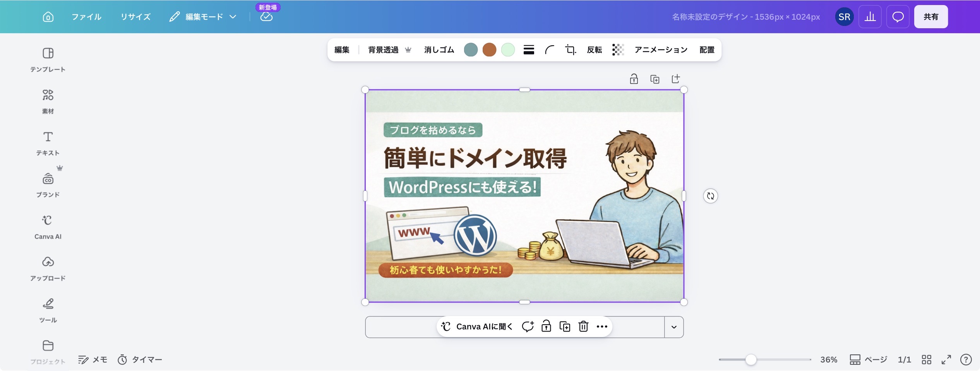
Task: Expand the page bar chevron
Action: (x=674, y=327)
